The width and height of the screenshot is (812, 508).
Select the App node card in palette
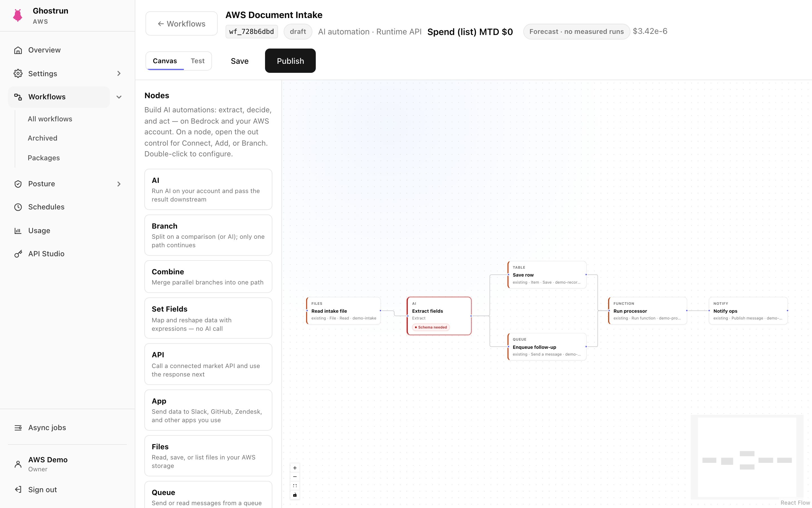(x=208, y=410)
